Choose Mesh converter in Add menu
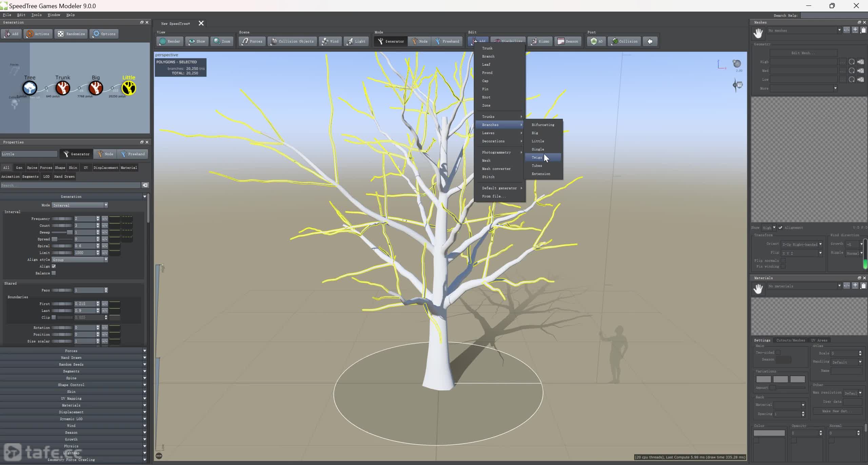 (499, 169)
